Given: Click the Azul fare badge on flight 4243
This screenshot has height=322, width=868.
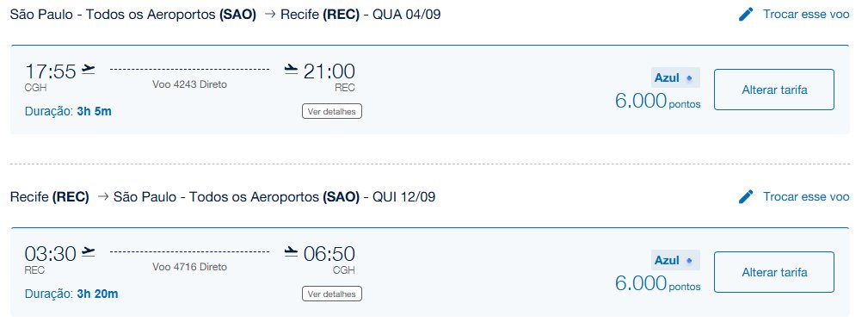Looking at the screenshot, I should [x=676, y=78].
